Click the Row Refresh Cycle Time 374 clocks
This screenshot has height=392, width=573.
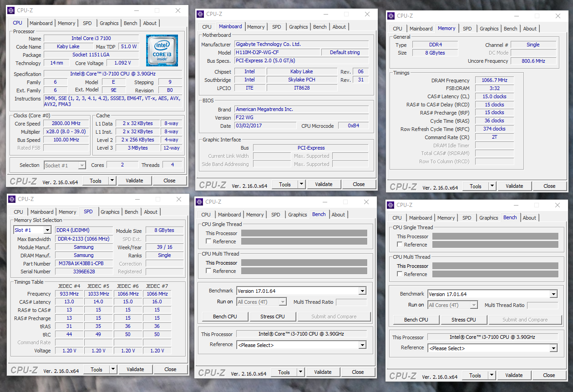pos(494,129)
